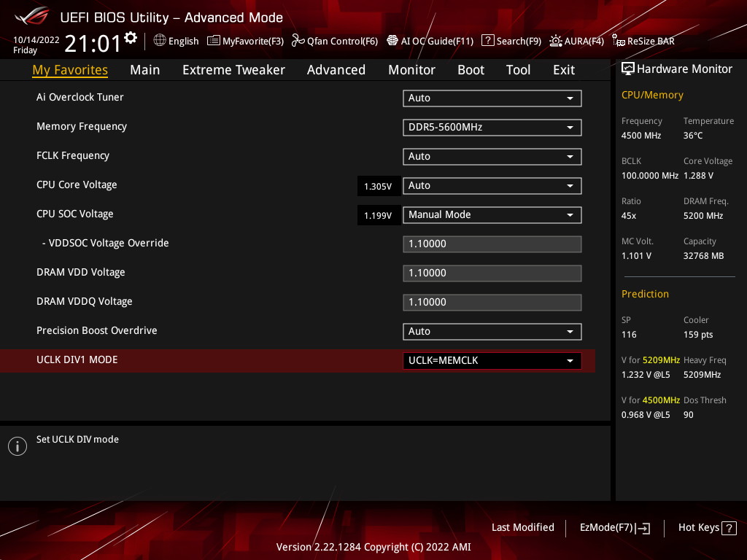Click the VDDSOC Voltage Override field
The image size is (747, 560).
[x=492, y=244]
